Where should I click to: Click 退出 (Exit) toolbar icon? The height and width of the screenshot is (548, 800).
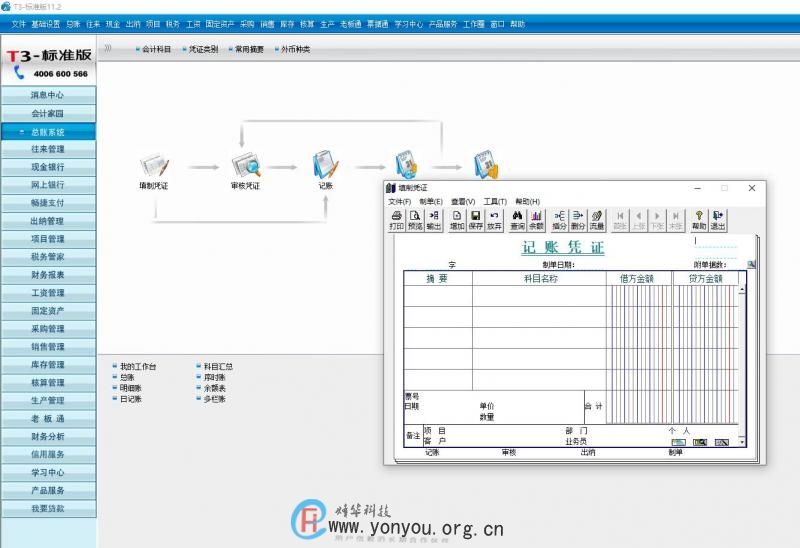(x=718, y=220)
